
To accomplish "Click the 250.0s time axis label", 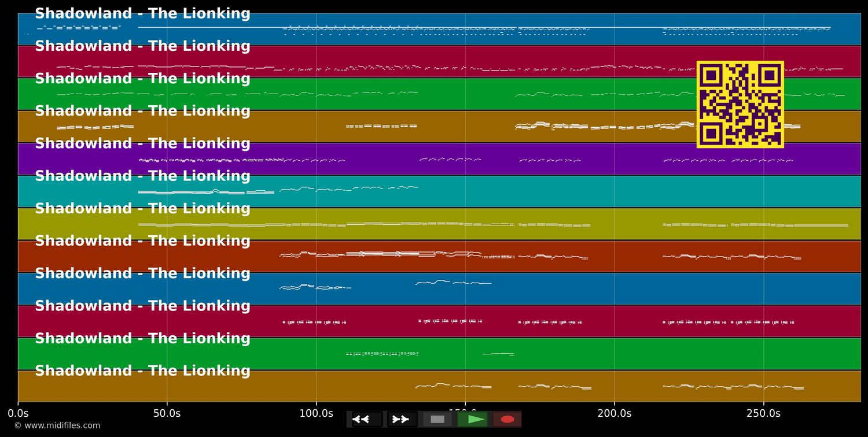I will point(763,413).
